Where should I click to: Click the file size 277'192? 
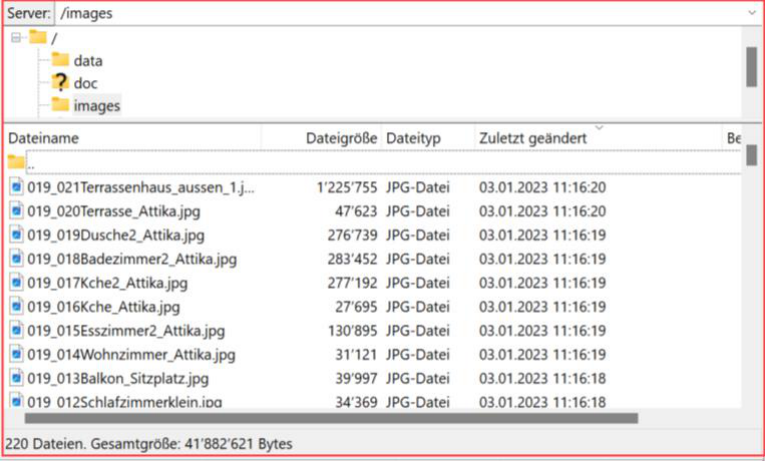pos(352,283)
